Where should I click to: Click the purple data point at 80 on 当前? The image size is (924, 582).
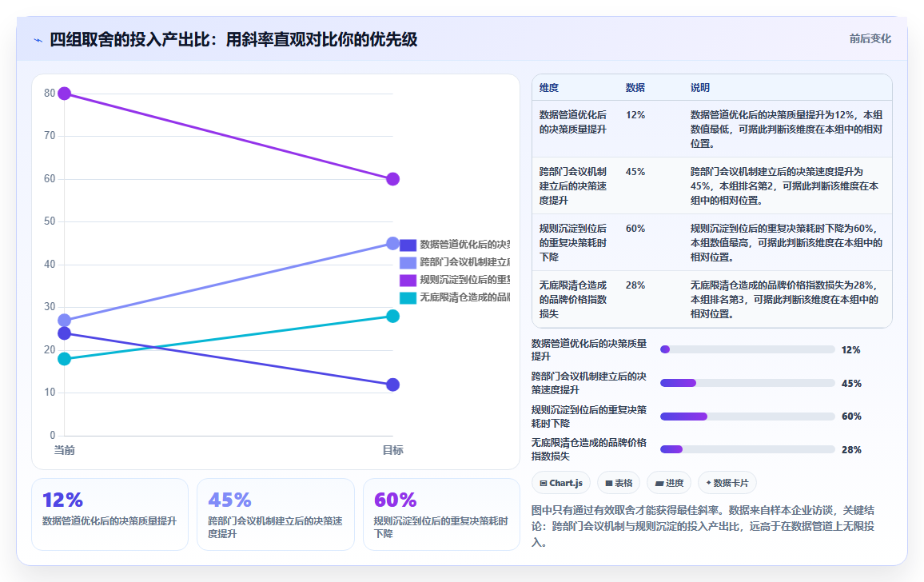click(65, 94)
